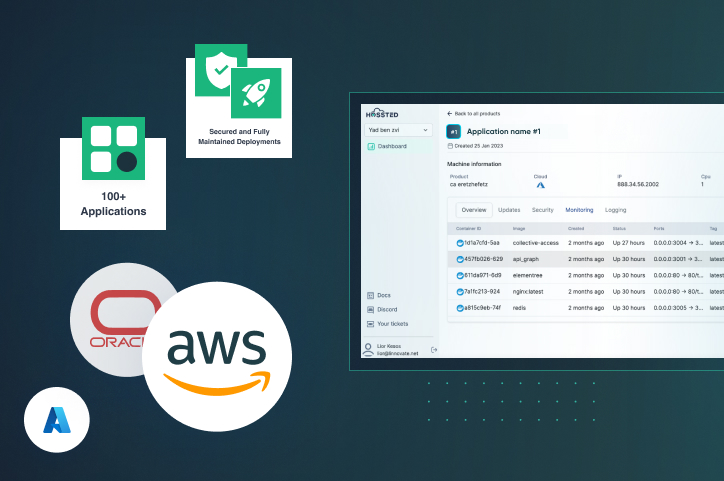This screenshot has height=481, width=724.
Task: Click the #1 application badge icon
Action: 453,131
